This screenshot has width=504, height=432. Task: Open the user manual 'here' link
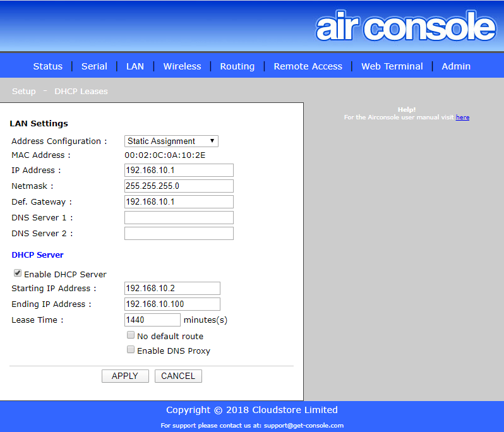(462, 117)
